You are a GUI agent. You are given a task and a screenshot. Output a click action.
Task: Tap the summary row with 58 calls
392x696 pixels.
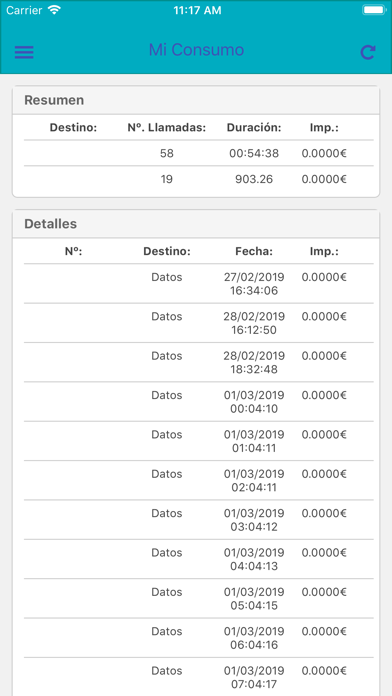(198, 153)
